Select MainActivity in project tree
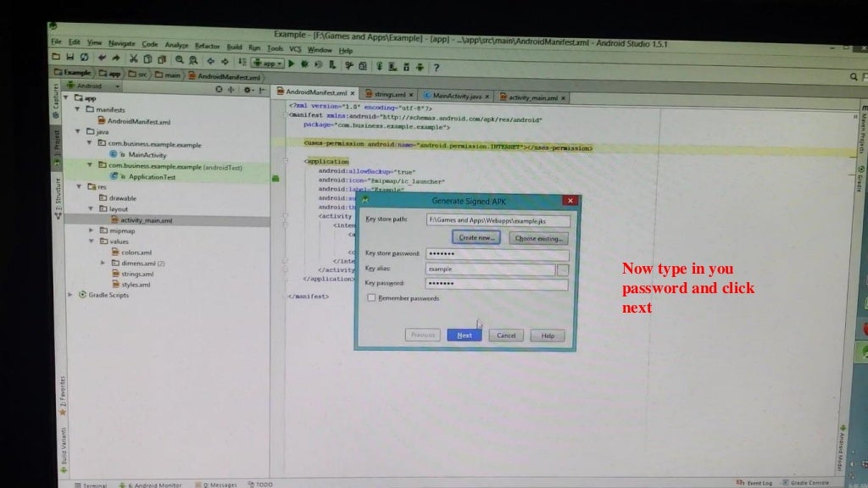868x488 pixels. 147,155
